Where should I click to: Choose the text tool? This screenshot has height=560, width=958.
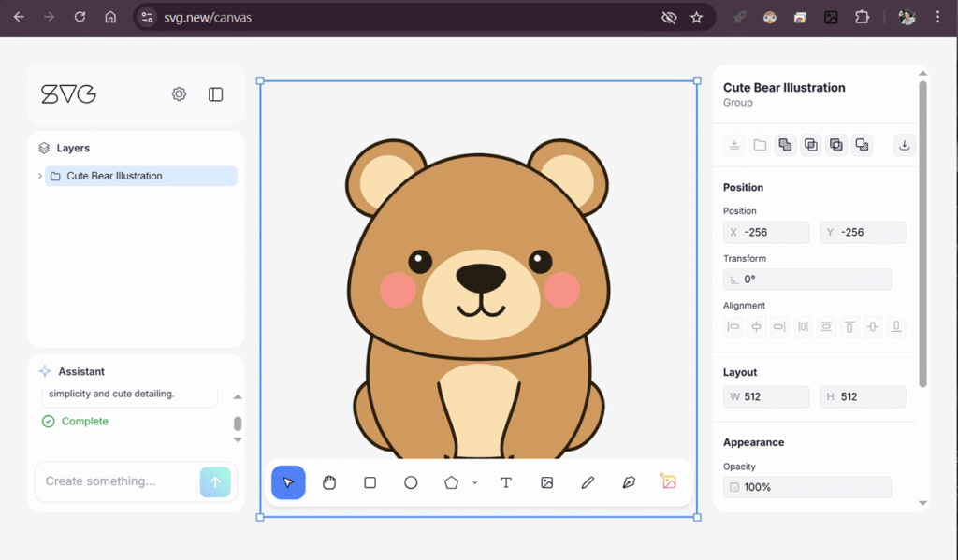[506, 482]
